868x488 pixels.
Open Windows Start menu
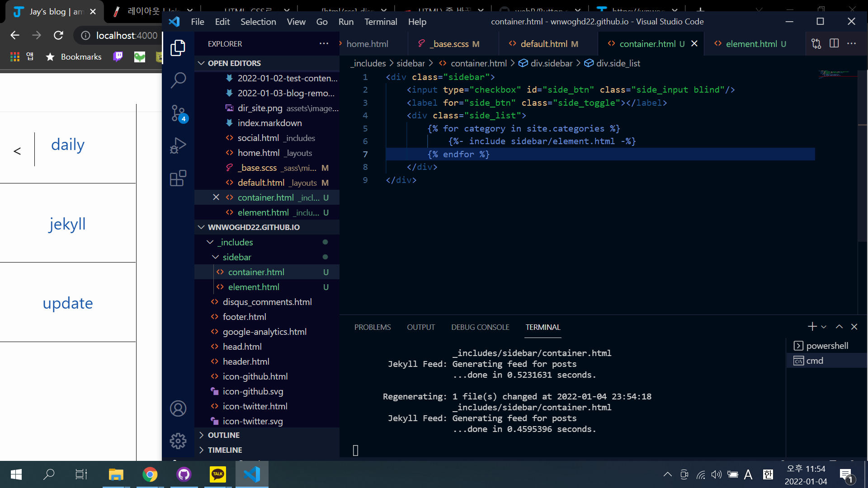[16, 474]
